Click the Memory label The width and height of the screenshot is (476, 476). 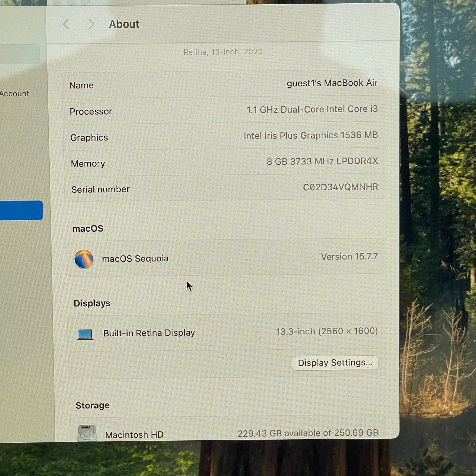point(88,164)
